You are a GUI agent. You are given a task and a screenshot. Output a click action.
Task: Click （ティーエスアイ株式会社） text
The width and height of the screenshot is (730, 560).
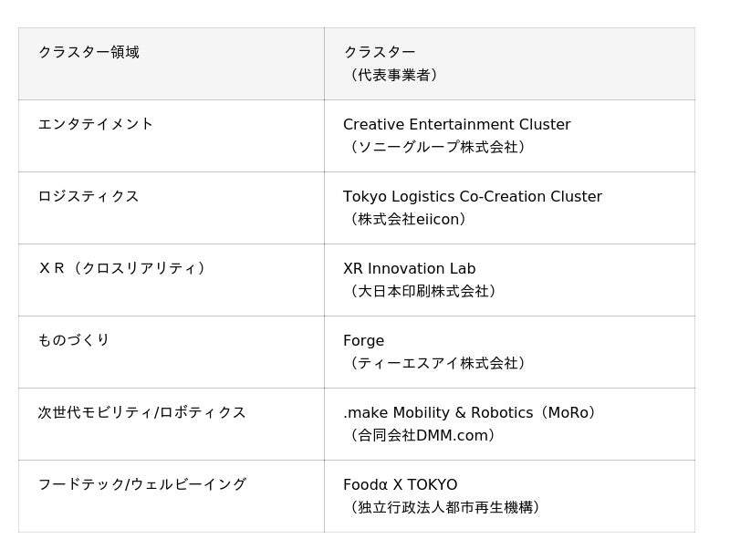tap(438, 363)
